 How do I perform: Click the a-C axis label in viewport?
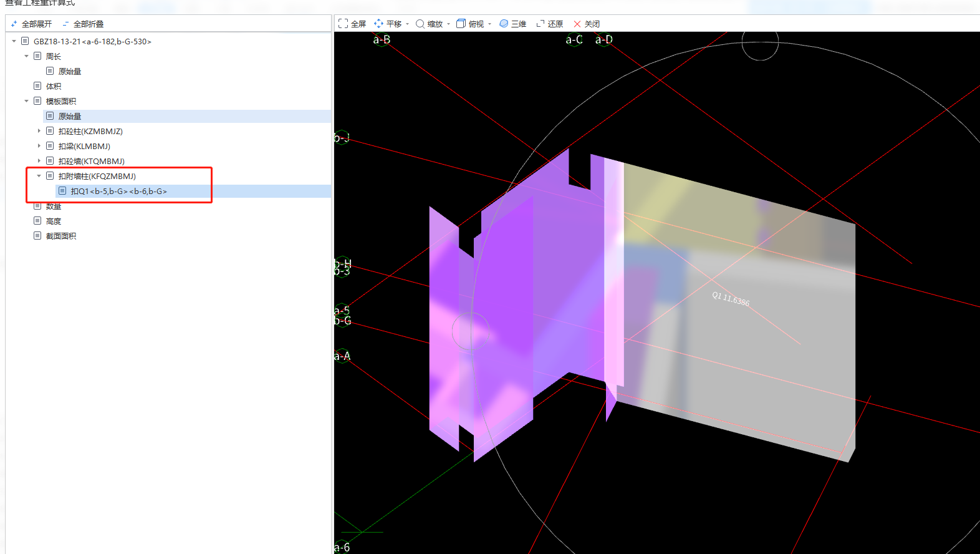(574, 39)
